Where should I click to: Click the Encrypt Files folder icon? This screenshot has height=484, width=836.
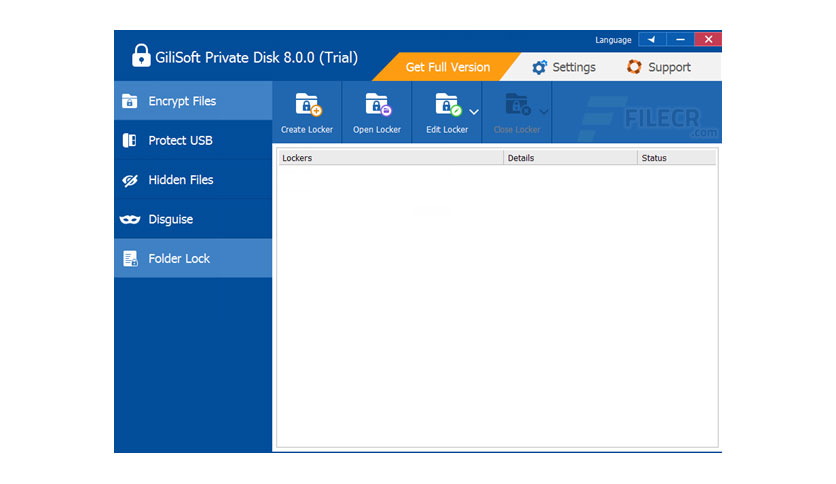130,101
